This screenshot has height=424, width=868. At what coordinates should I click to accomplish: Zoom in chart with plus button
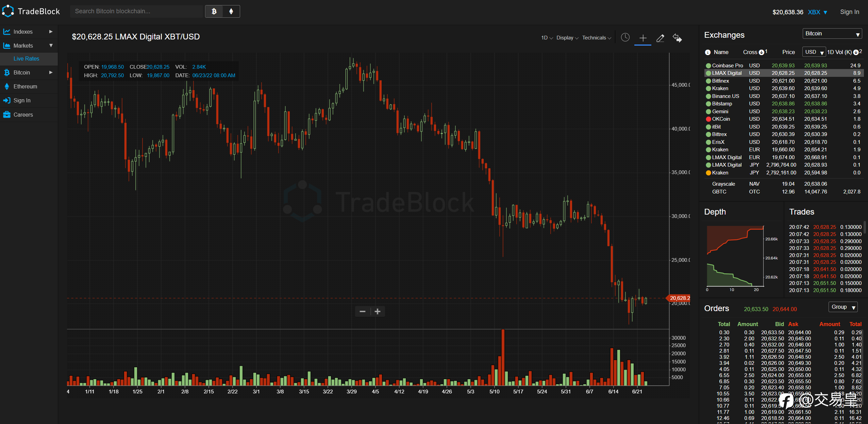pos(378,311)
